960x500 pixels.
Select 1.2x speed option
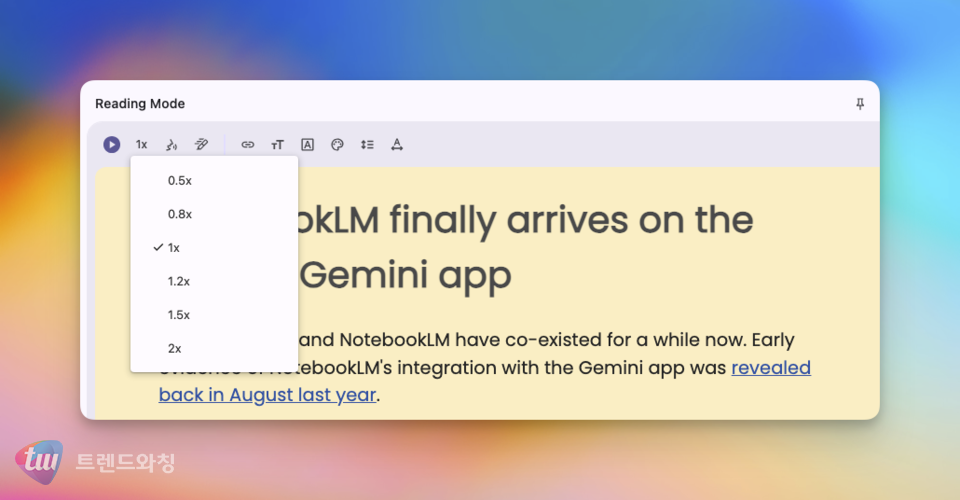(180, 281)
